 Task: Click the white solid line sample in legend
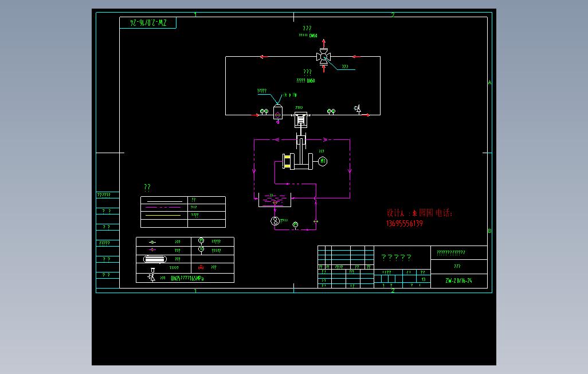pyautogui.click(x=164, y=202)
